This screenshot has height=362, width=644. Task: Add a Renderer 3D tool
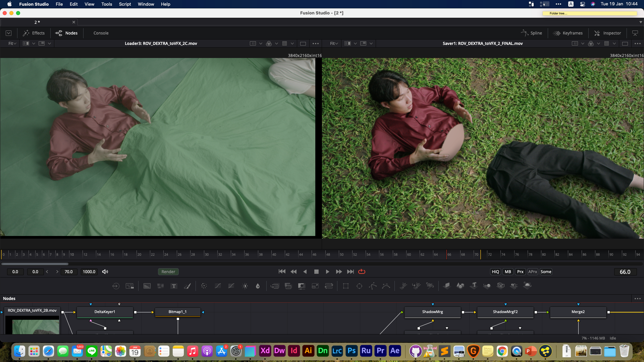coord(527,286)
